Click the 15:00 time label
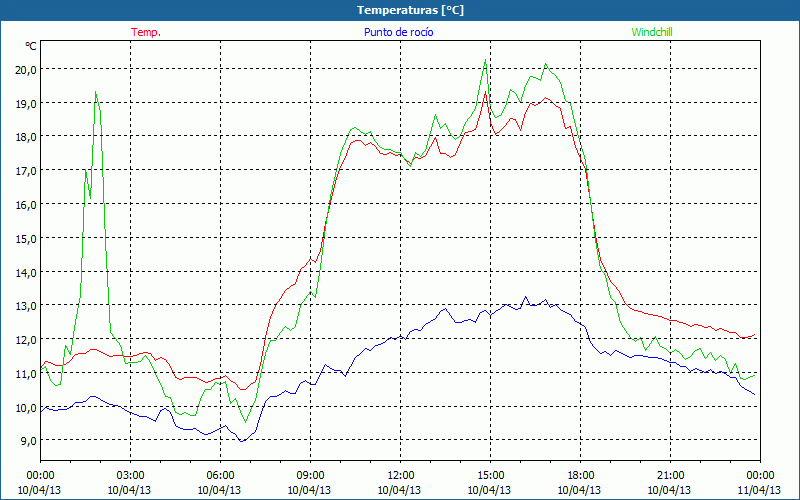 [490, 475]
